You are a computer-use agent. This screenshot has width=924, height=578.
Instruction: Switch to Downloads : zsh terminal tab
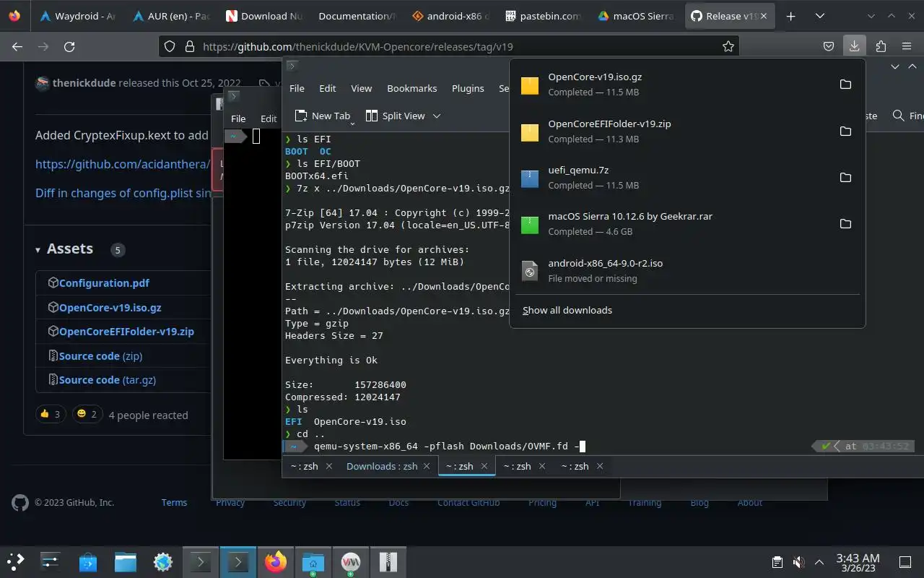pyautogui.click(x=382, y=466)
